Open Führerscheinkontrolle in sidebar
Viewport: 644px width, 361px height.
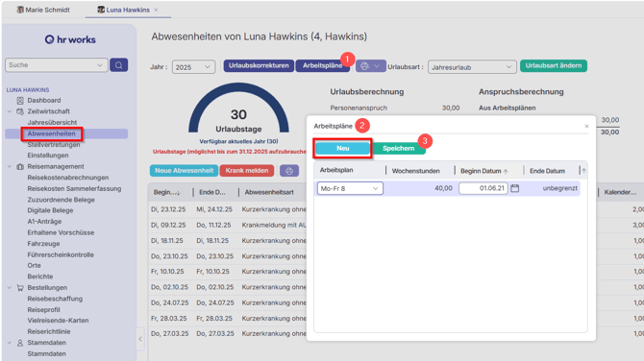point(61,254)
